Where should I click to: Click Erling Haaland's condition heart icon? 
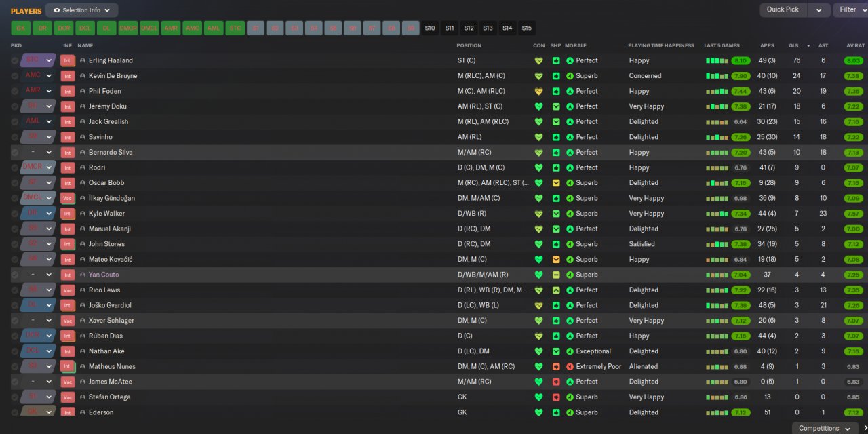click(x=539, y=60)
